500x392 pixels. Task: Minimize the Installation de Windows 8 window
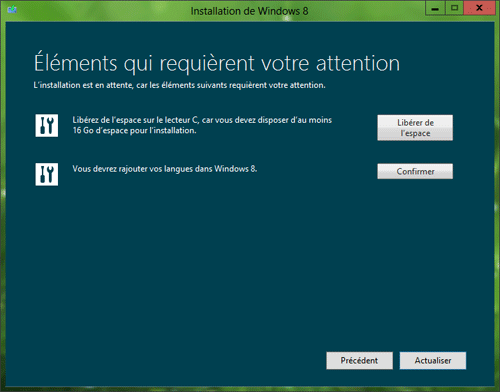pos(435,8)
